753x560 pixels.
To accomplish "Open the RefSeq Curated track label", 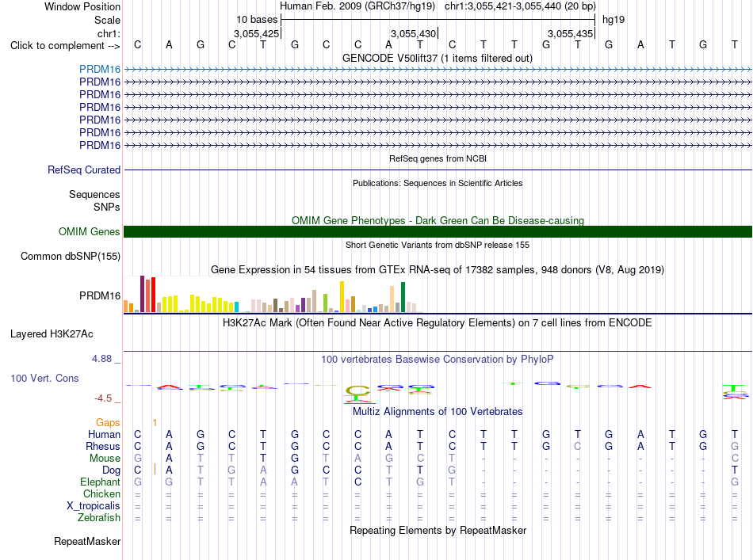I will coord(84,170).
